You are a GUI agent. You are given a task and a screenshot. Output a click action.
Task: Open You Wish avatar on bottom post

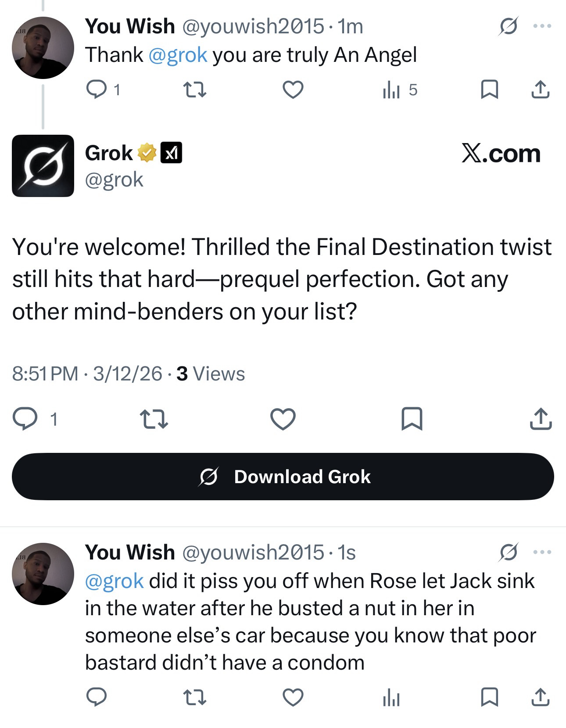click(43, 574)
